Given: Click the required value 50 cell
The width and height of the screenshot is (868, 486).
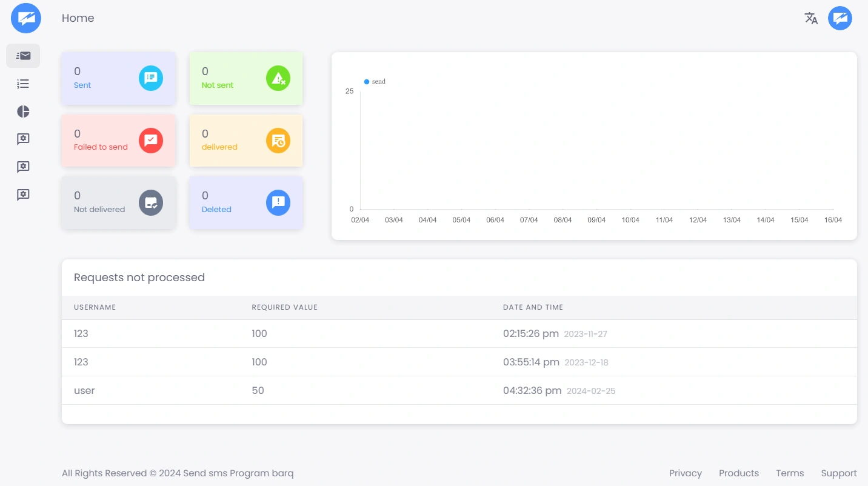Looking at the screenshot, I should [x=258, y=391].
